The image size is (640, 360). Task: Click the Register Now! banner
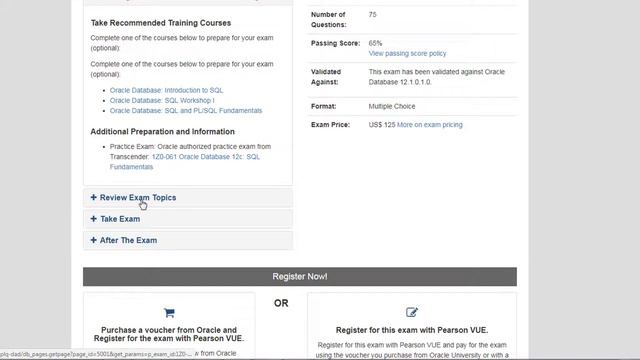tap(300, 277)
